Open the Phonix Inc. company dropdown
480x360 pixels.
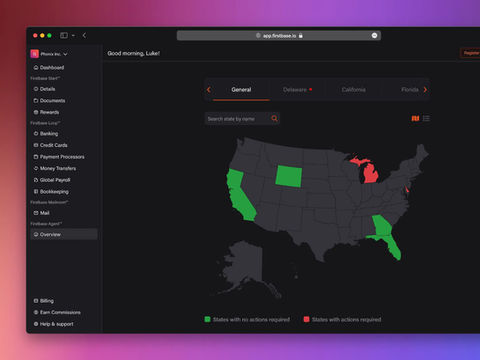pyautogui.click(x=49, y=54)
